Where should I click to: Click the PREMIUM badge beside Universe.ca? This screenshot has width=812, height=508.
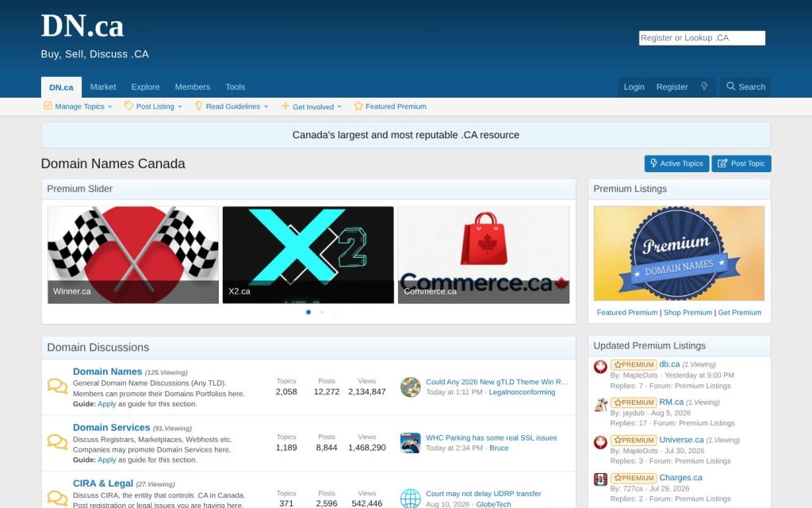coord(634,440)
